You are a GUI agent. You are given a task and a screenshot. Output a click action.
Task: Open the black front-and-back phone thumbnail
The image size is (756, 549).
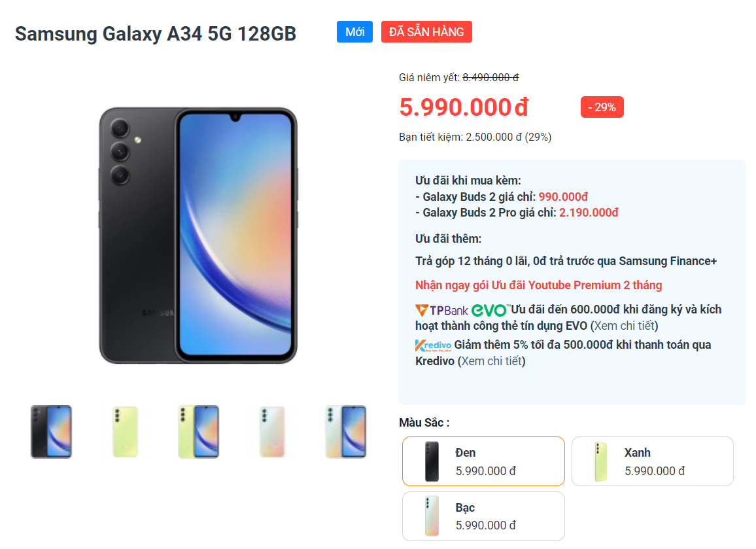pyautogui.click(x=52, y=432)
